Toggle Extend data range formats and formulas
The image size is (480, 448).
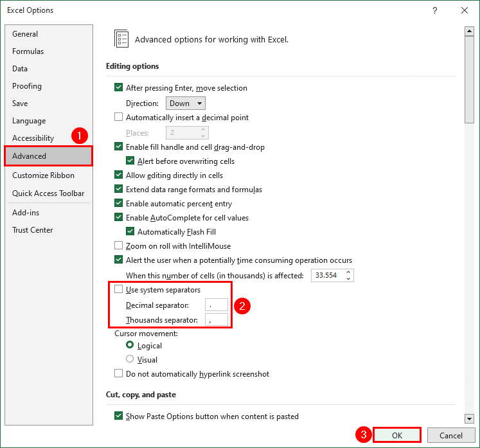click(x=118, y=189)
